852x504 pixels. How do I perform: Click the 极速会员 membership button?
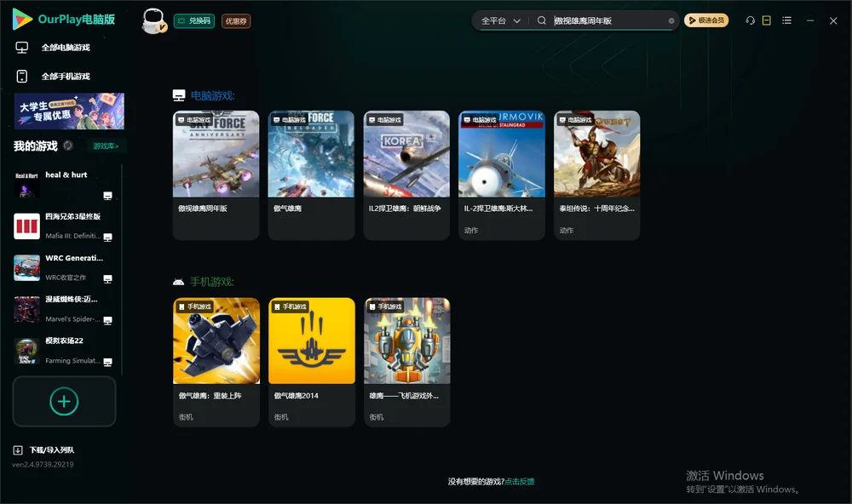(706, 20)
